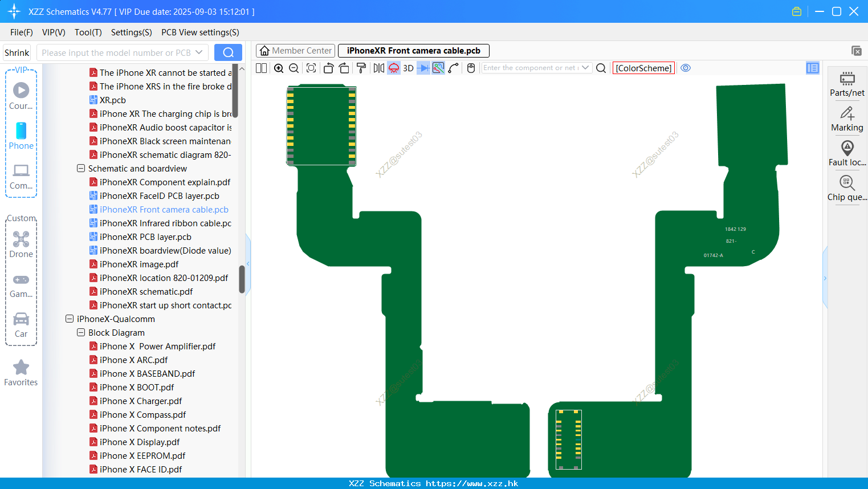Expand the right panel splitter handle
This screenshot has height=489, width=868.
[825, 278]
